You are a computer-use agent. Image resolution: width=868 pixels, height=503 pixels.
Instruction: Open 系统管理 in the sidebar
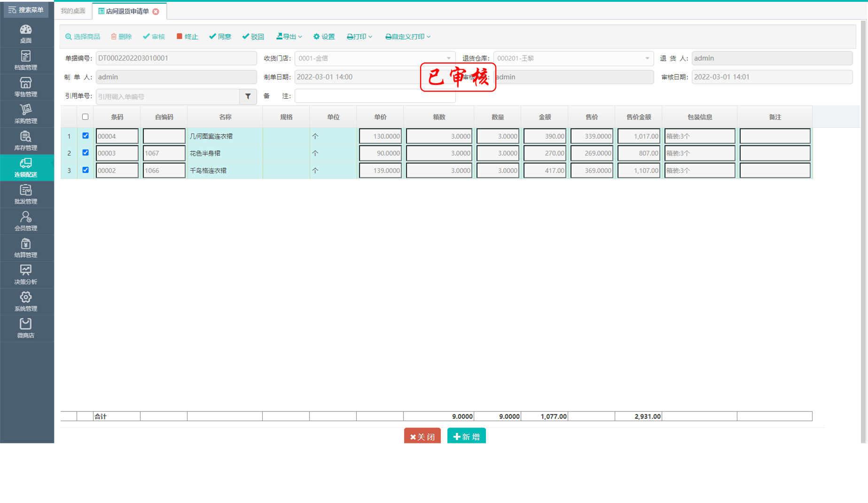tap(26, 302)
